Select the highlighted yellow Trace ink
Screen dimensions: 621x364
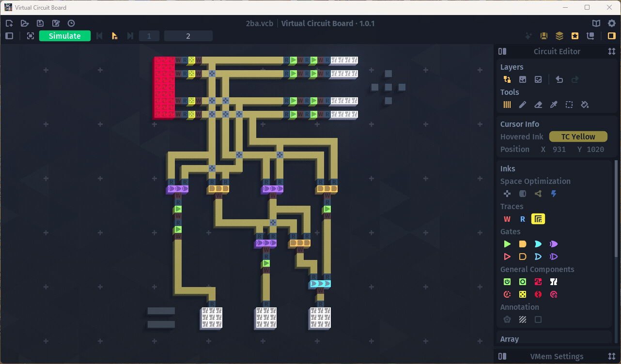pos(538,219)
